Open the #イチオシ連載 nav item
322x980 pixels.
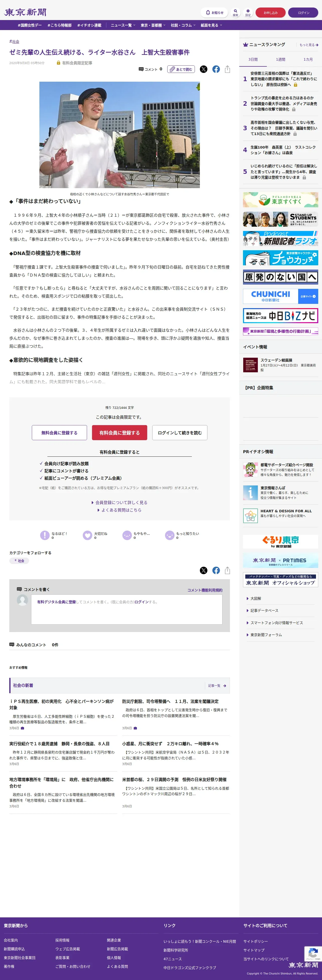(89, 25)
